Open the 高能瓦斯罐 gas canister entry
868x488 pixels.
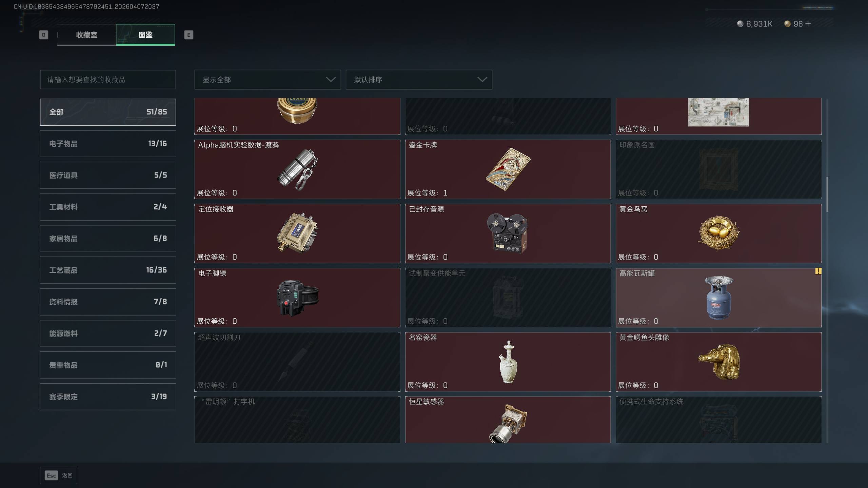tap(718, 298)
